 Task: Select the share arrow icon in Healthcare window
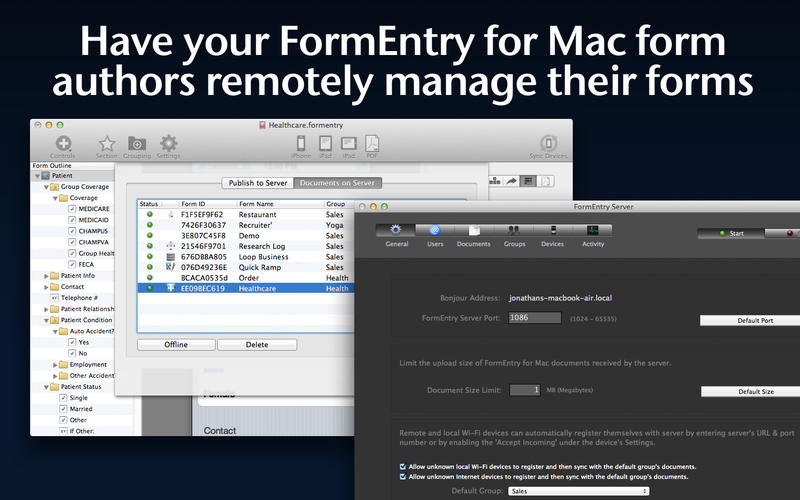511,181
